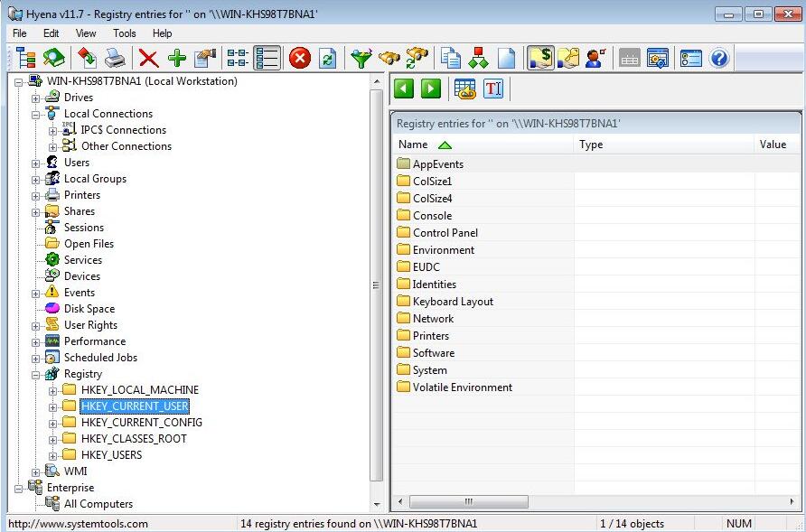Expand the HKEY_USERS node
The image size is (806, 532).
[x=53, y=456]
